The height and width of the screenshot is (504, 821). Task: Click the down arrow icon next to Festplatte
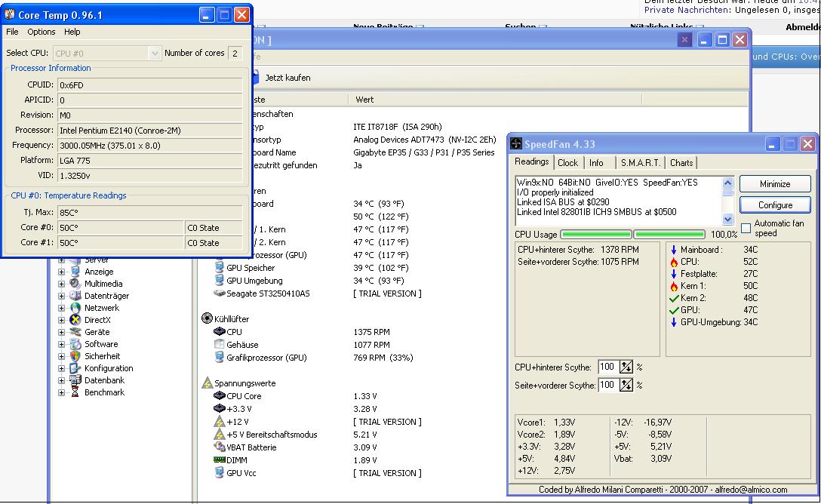tap(674, 274)
